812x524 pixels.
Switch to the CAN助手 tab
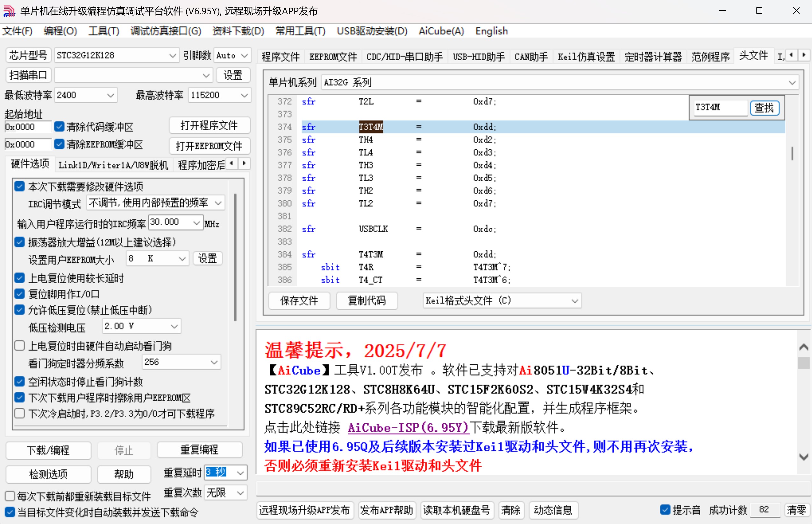pyautogui.click(x=531, y=56)
